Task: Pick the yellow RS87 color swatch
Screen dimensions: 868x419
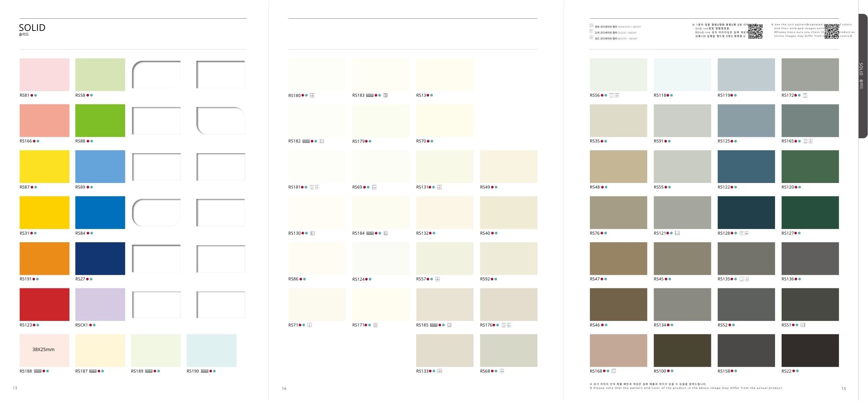Action: pos(44,166)
